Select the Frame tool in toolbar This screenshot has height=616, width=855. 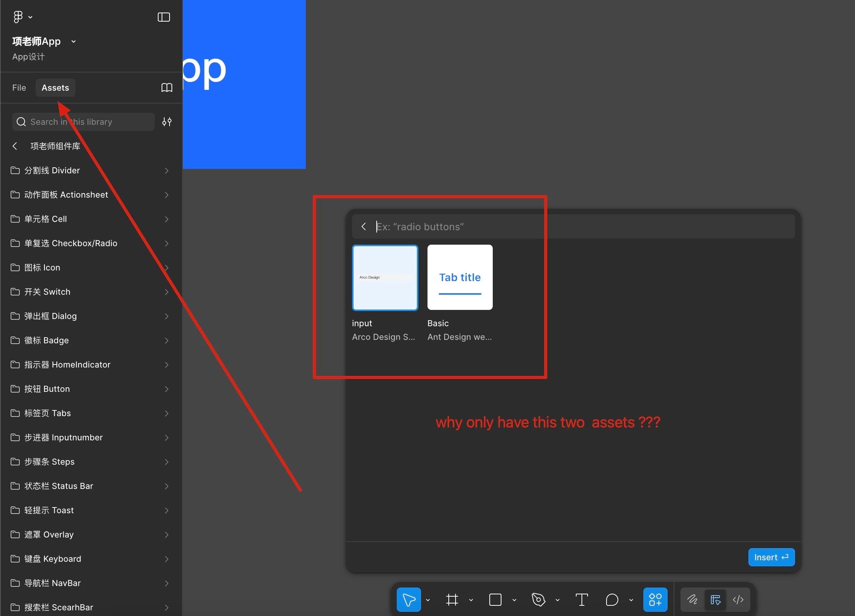point(452,600)
